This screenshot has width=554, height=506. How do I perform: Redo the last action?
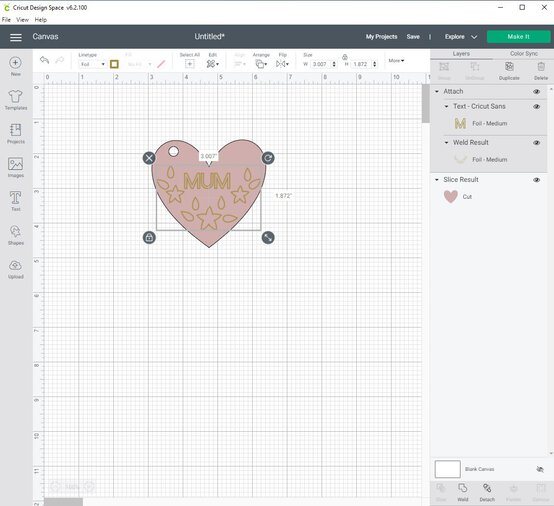[x=60, y=60]
